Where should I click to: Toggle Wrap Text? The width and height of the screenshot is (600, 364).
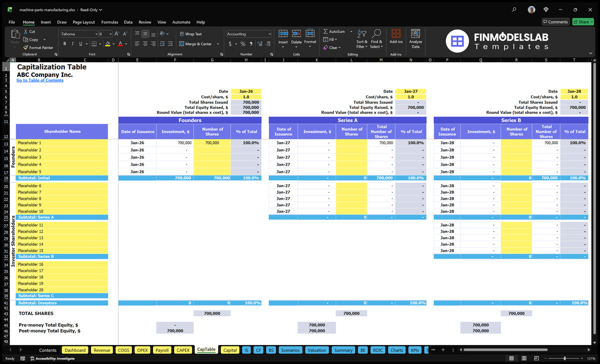click(x=190, y=34)
